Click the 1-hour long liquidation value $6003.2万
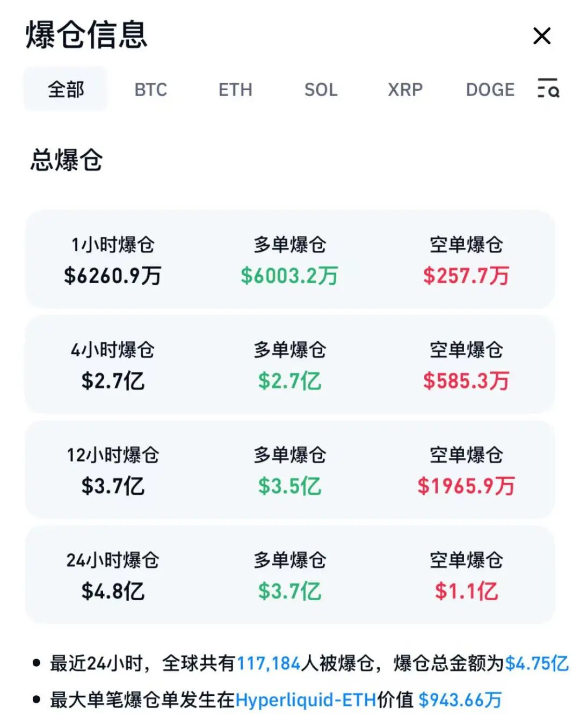The image size is (580, 728). pos(289,276)
